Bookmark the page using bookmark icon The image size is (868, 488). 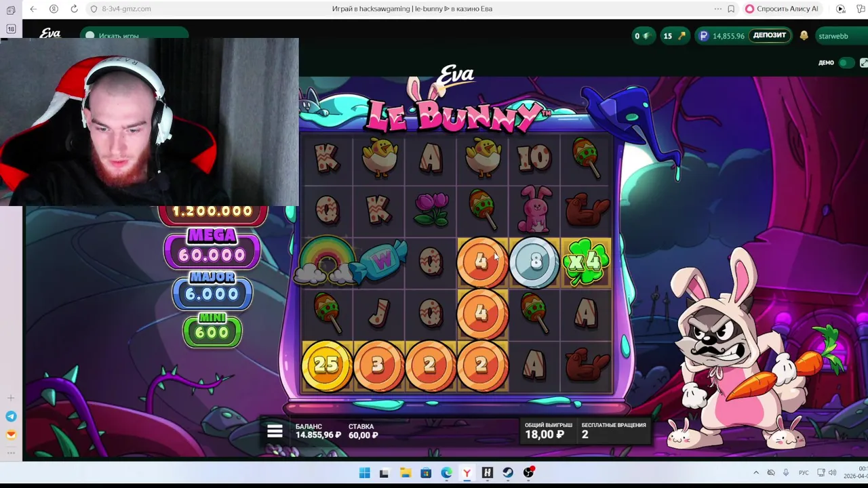(731, 9)
